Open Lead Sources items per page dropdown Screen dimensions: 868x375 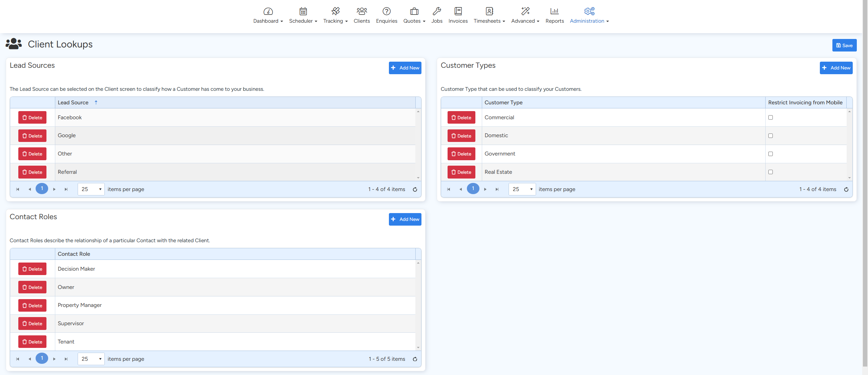[x=91, y=189]
